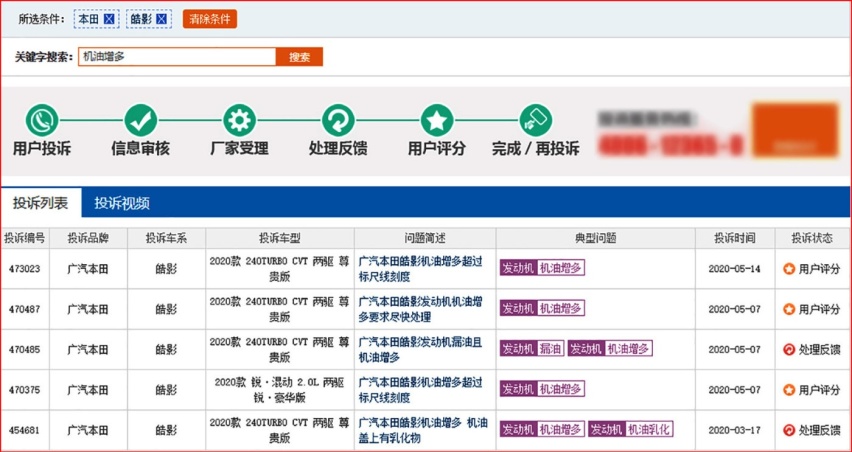Viewport: 852px width, 452px height.
Task: Open complaint 470487 description link
Action: click(x=421, y=309)
